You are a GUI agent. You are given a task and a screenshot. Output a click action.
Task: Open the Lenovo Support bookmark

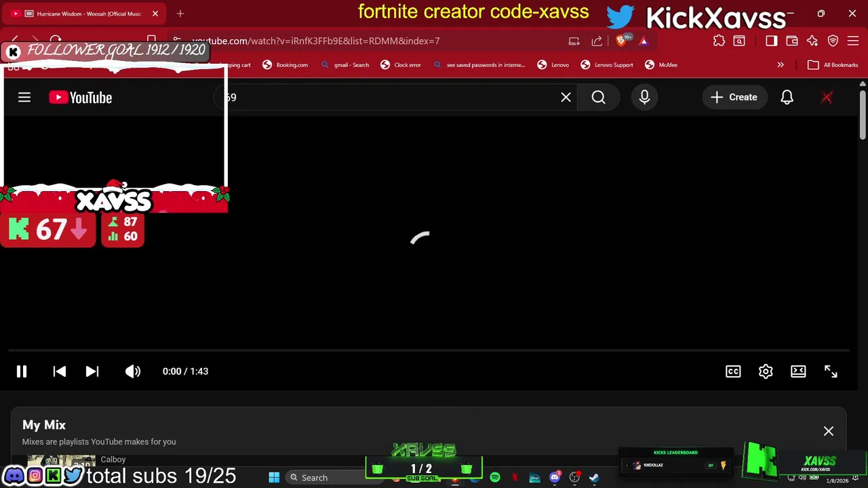click(606, 65)
